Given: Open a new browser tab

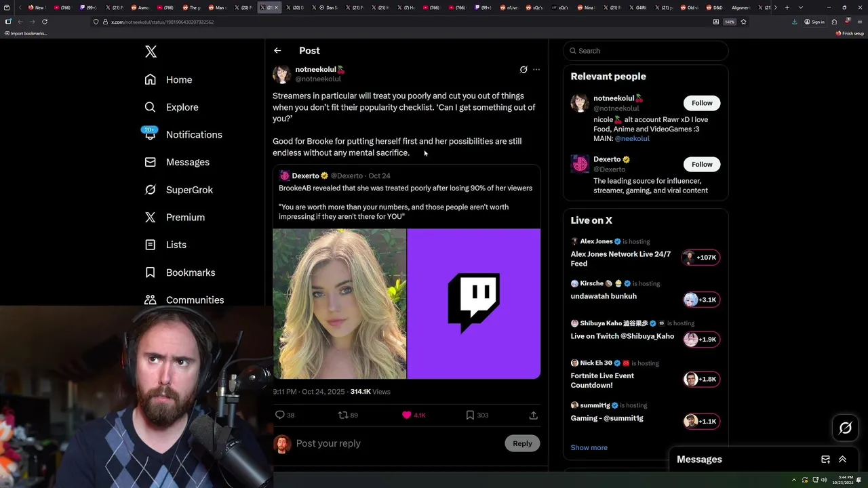Looking at the screenshot, I should pyautogui.click(x=787, y=7).
